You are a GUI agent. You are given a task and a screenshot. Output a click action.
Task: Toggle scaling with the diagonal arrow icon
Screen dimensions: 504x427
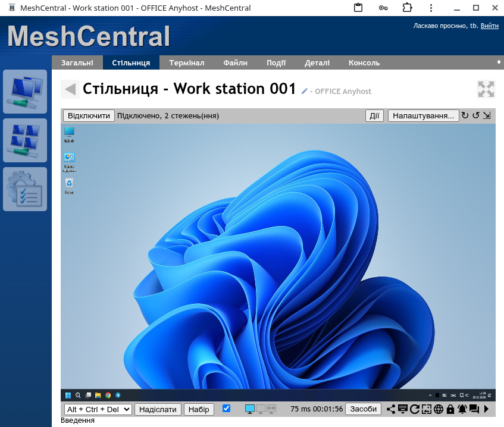[487, 115]
